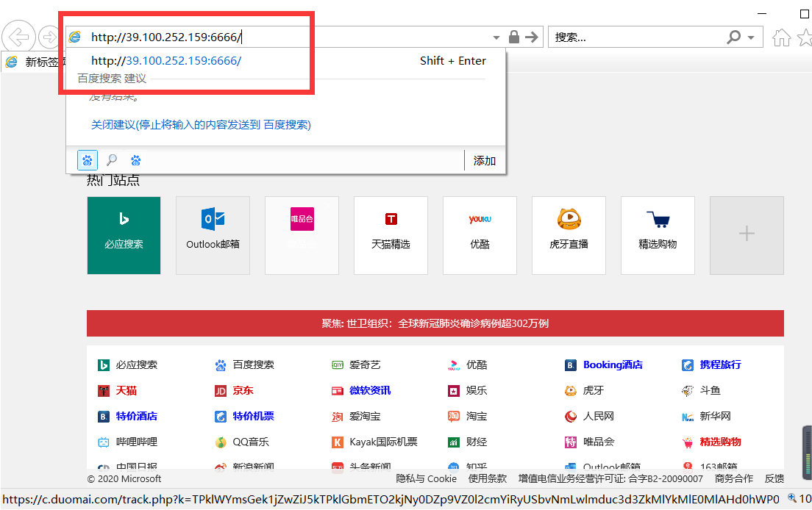Click 商务合作 footer link
812x510 pixels.
[734, 479]
